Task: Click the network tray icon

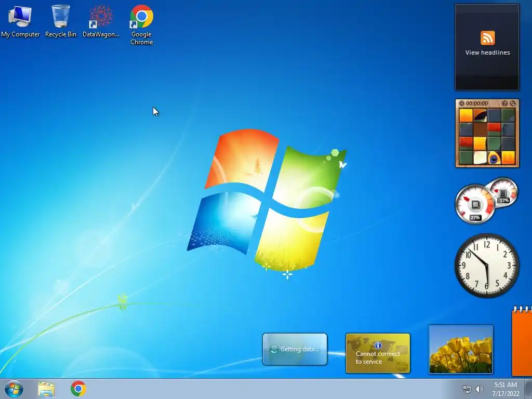Action: 467,389
